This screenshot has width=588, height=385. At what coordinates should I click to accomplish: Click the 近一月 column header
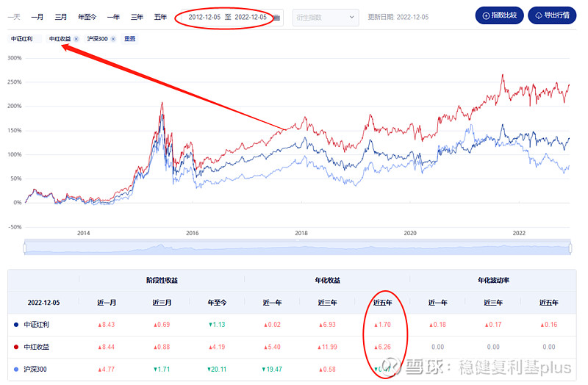(107, 303)
